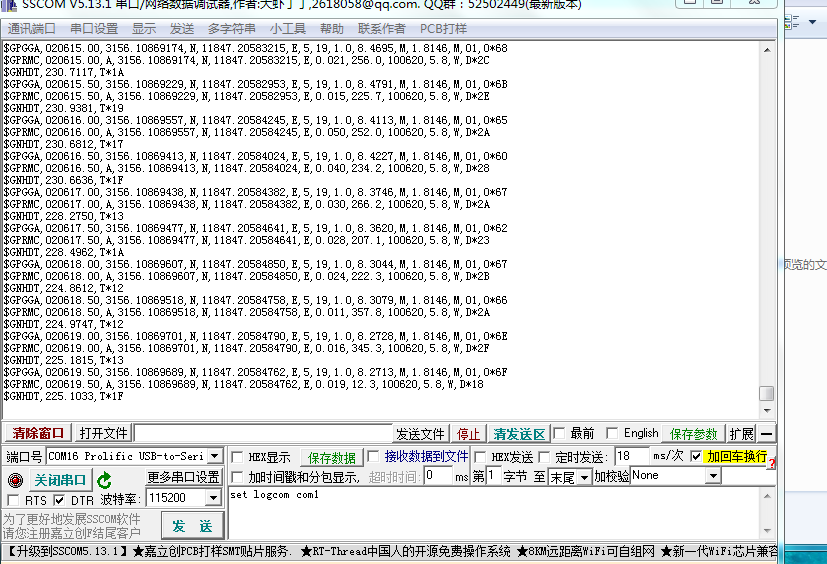Click the 关闭串口 button
827x564 pixels.
60,480
